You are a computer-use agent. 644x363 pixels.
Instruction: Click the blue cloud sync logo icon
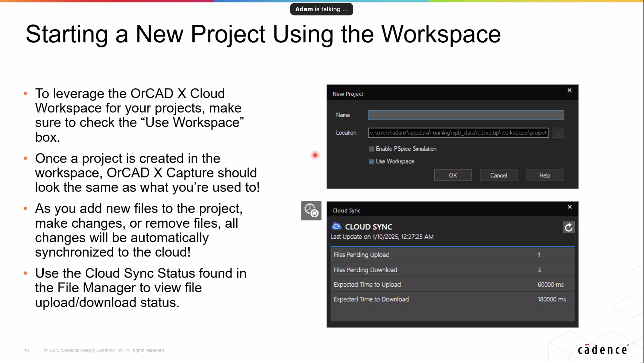[336, 226]
